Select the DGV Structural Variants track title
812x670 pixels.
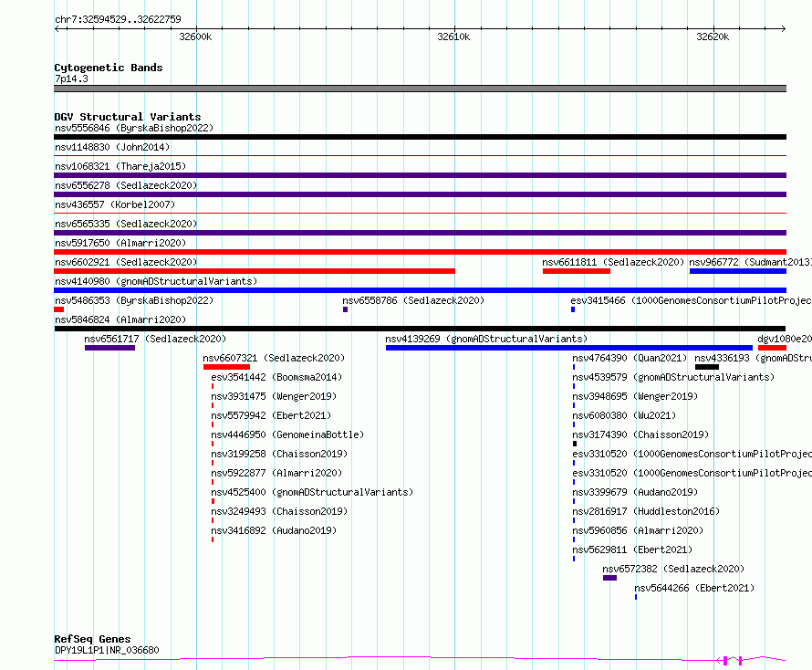pos(128,117)
